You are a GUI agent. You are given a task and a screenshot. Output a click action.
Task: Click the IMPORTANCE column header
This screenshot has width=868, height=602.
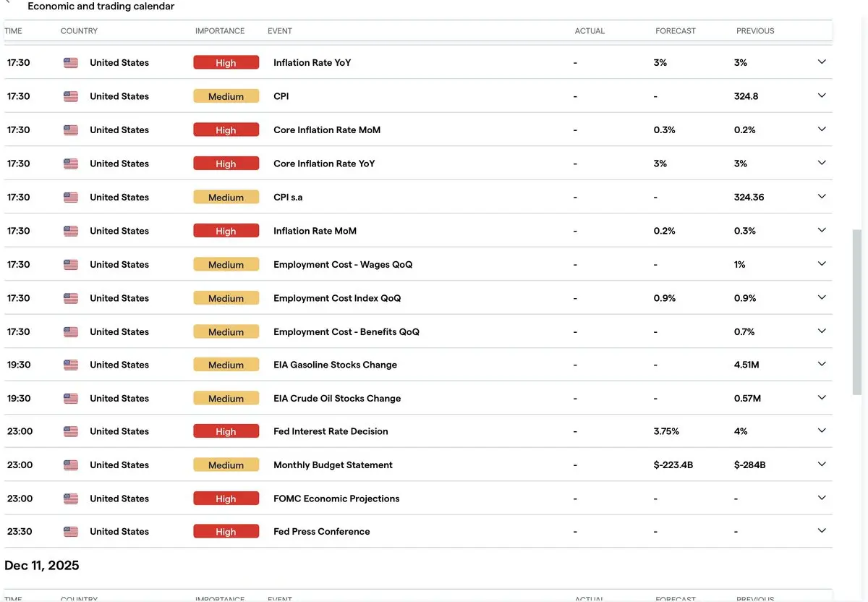220,31
